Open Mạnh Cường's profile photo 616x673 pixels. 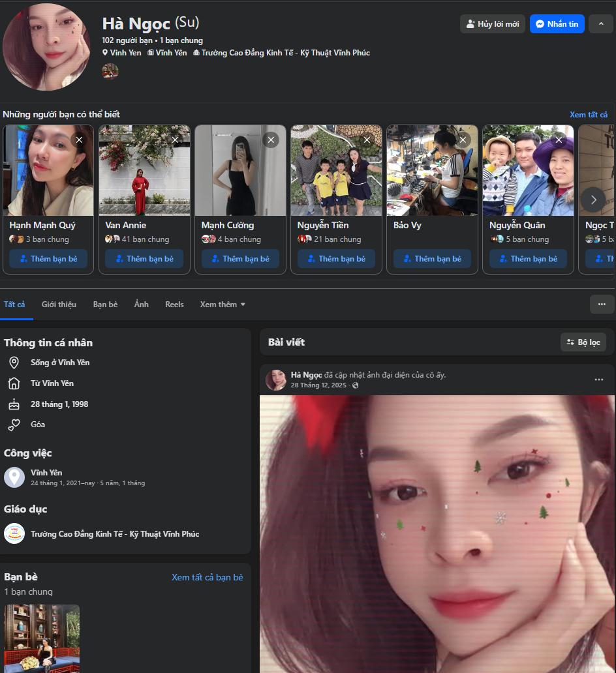coord(240,170)
